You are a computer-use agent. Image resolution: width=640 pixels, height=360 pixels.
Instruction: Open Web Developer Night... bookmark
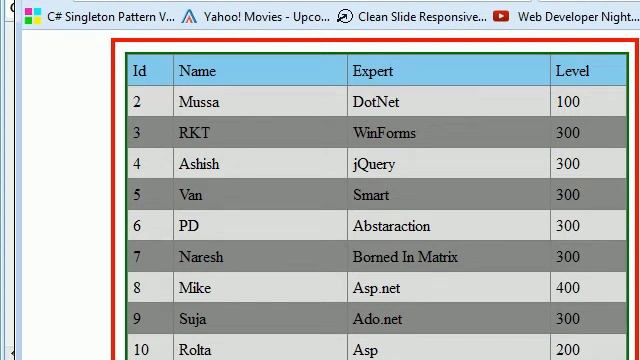[x=578, y=17]
